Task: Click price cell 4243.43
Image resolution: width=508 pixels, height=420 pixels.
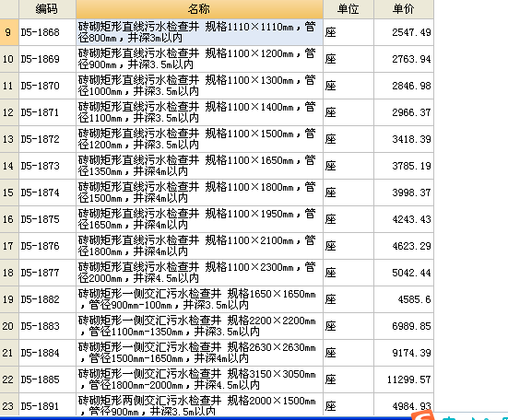Action: (404, 219)
